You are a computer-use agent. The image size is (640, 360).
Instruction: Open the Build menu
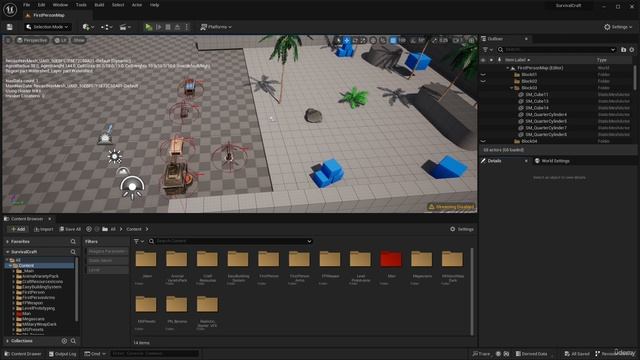click(x=99, y=5)
